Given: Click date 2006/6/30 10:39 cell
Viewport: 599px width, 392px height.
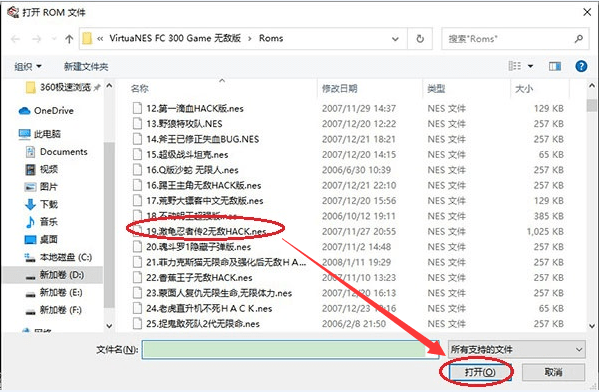Looking at the screenshot, I should pos(356,170).
